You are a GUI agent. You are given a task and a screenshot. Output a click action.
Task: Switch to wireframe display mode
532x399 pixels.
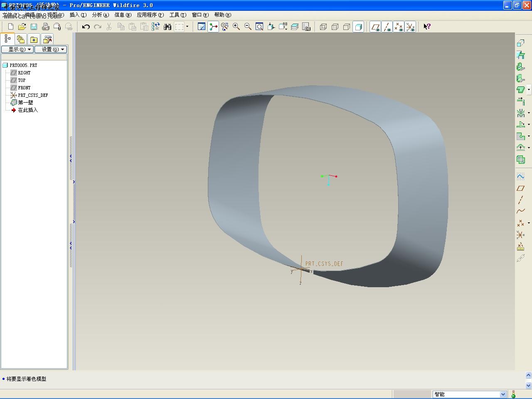pos(323,27)
